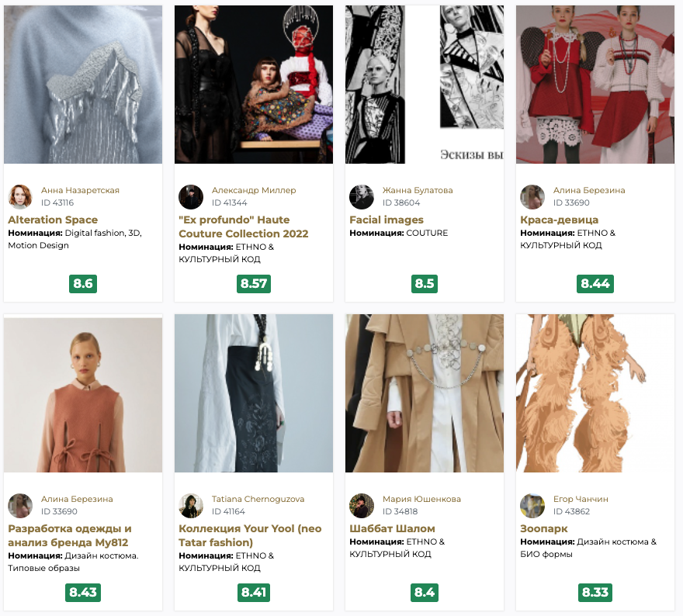
Task: Click Жанна Булатова's round avatar
Action: (362, 197)
